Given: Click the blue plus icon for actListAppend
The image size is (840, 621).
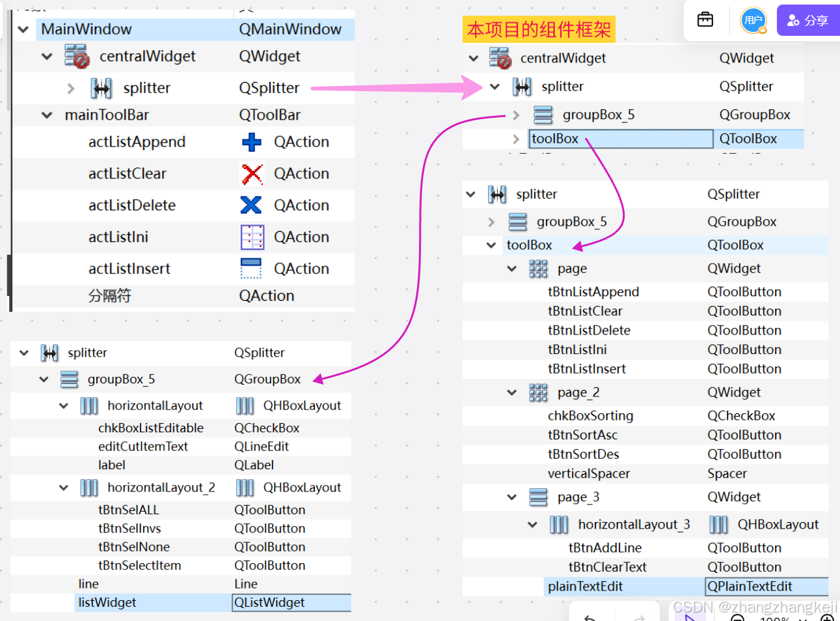Looking at the screenshot, I should (x=251, y=142).
